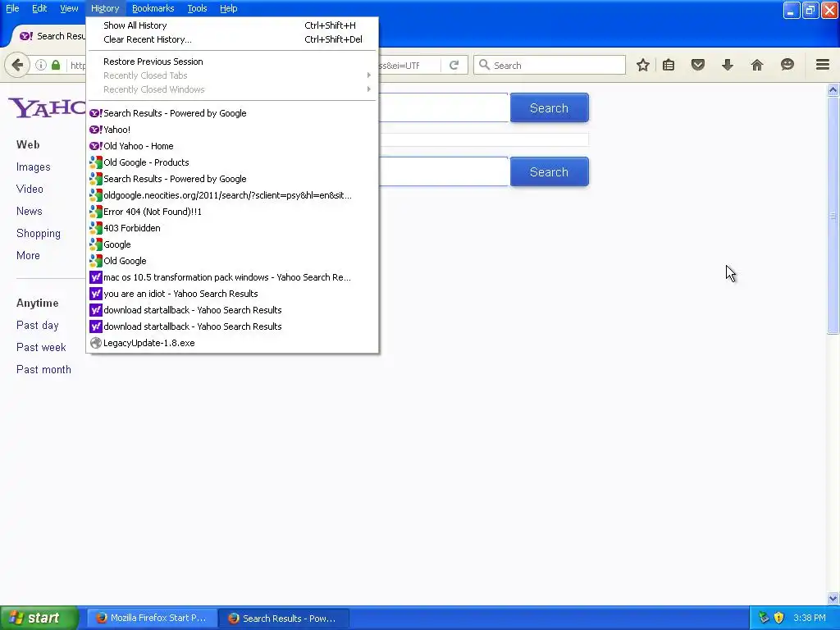
Task: Click the Search Results browser tab
Action: [52, 36]
